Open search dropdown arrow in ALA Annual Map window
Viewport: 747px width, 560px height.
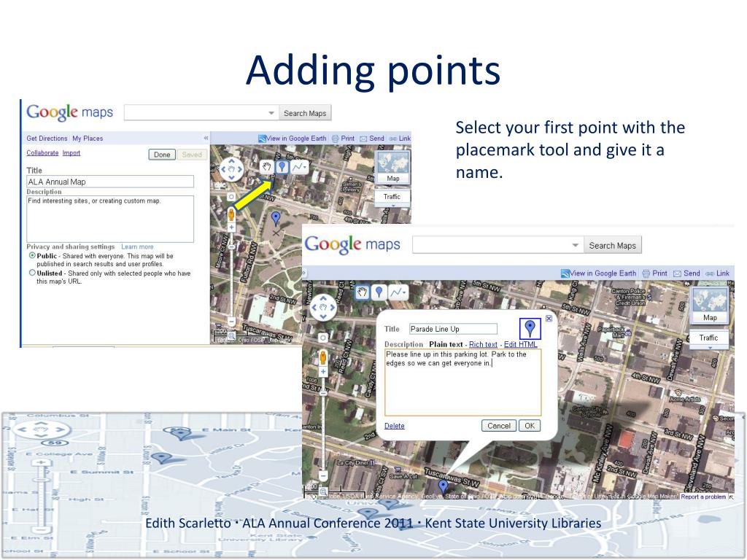pyautogui.click(x=271, y=113)
